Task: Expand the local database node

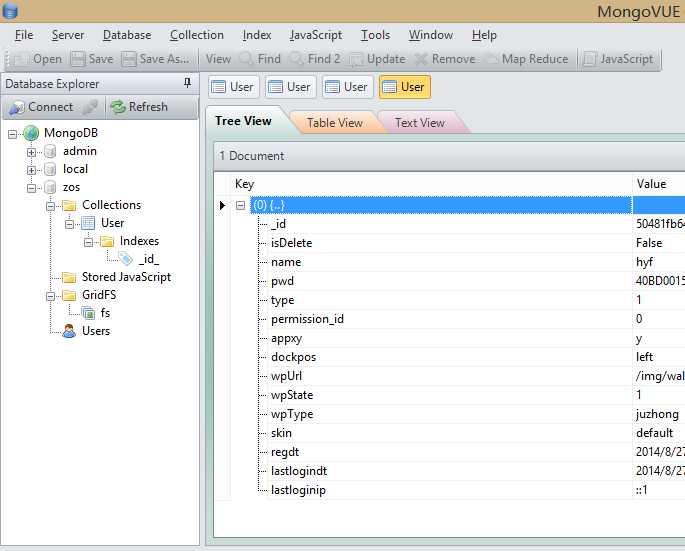Action: (x=31, y=170)
